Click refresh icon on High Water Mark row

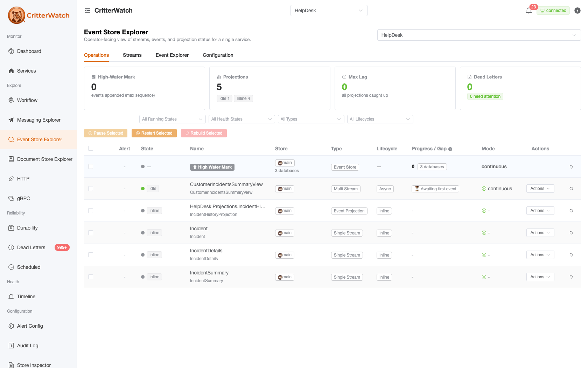(571, 167)
